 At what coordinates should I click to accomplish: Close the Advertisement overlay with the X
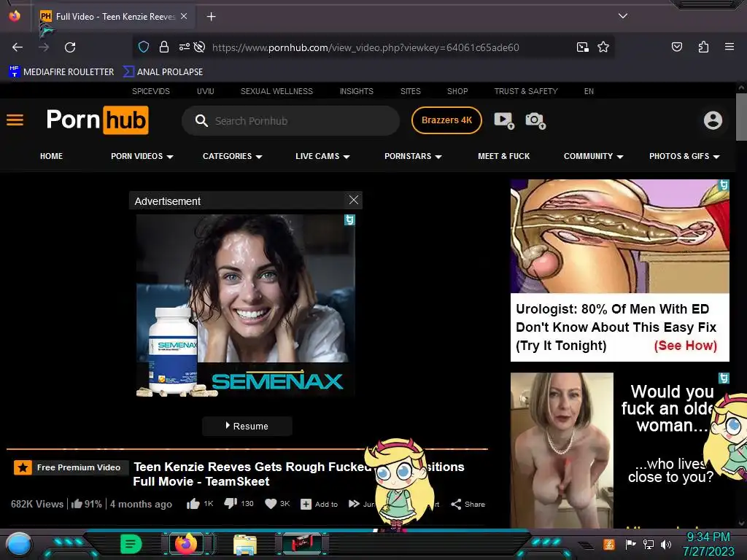coord(354,200)
